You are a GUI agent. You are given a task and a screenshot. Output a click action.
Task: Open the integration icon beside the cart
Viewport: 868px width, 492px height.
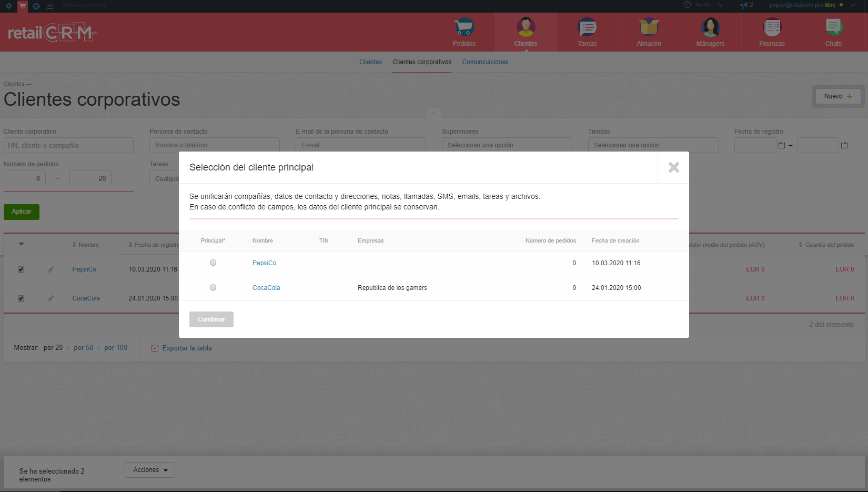pos(36,6)
